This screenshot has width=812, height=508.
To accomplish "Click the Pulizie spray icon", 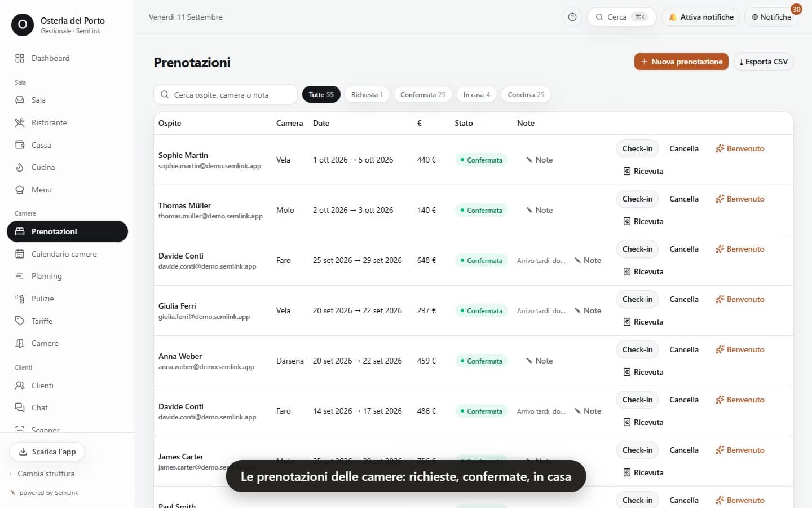I will pyautogui.click(x=20, y=299).
